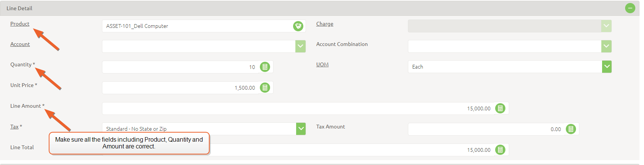This screenshot has height=165, width=644.
Task: Expand the Account Combination dropdown
Action: (606, 46)
